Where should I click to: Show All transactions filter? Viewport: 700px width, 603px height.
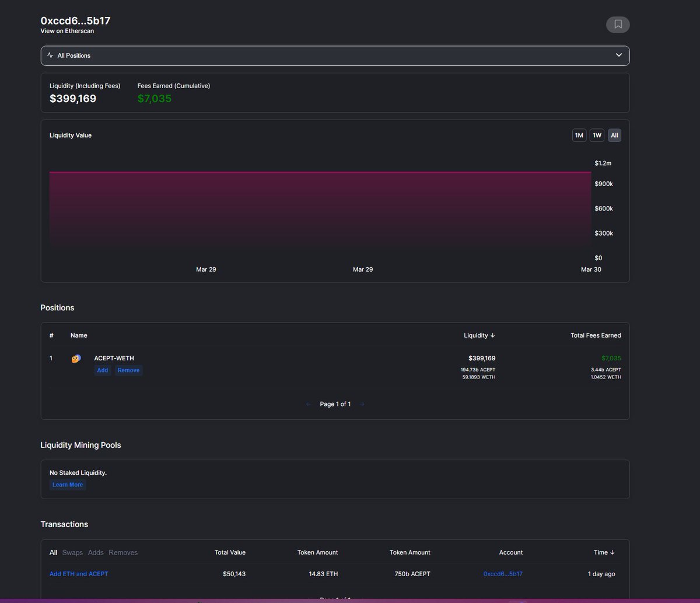click(x=53, y=552)
